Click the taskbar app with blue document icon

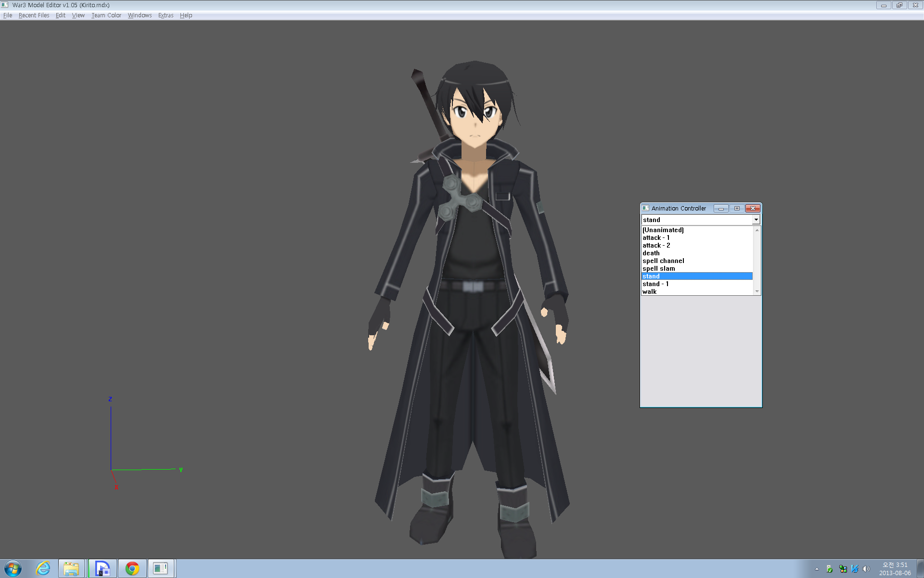pos(102,569)
